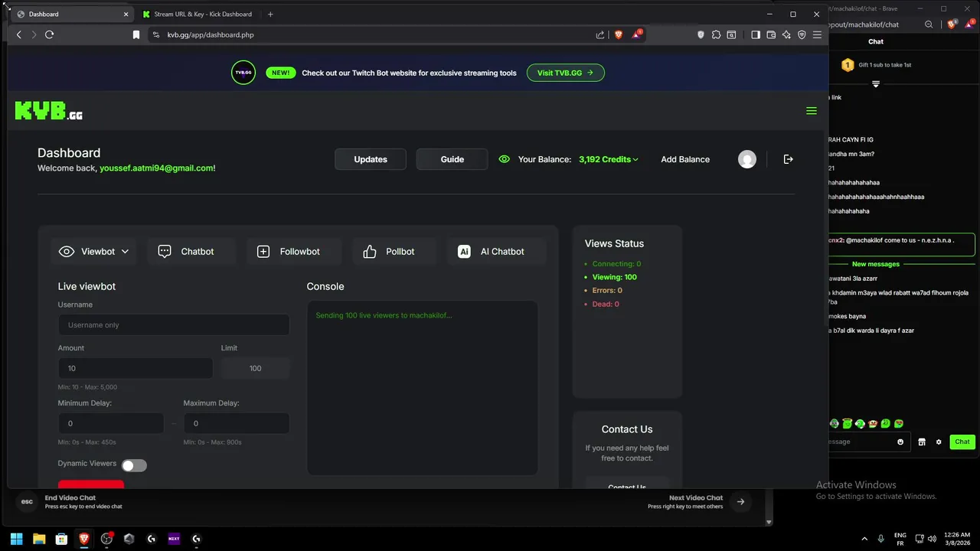Open Microsoft Store from the taskbar
The height and width of the screenshot is (551, 980).
pyautogui.click(x=61, y=539)
